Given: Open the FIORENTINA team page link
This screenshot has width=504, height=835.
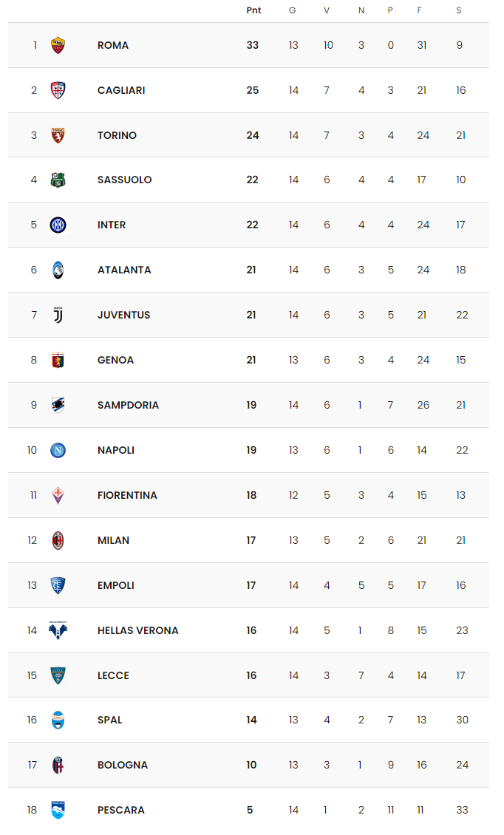Looking at the screenshot, I should (127, 495).
